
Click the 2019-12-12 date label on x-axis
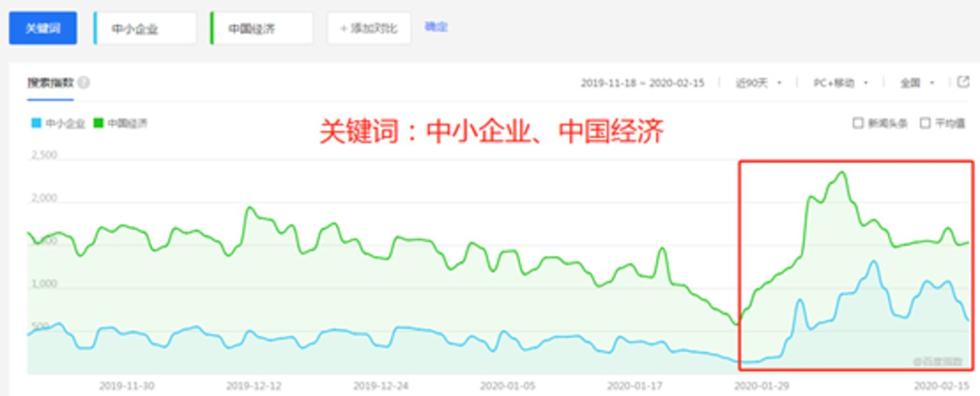pyautogui.click(x=254, y=386)
